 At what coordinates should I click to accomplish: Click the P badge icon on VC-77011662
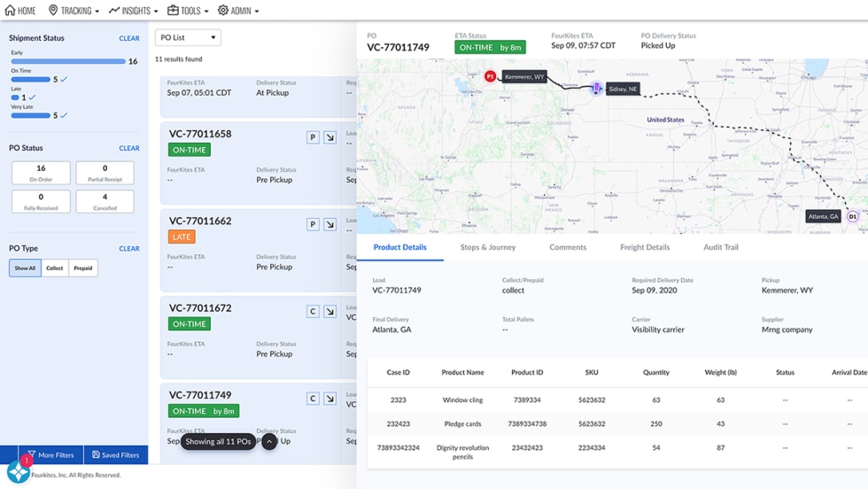[x=313, y=225]
